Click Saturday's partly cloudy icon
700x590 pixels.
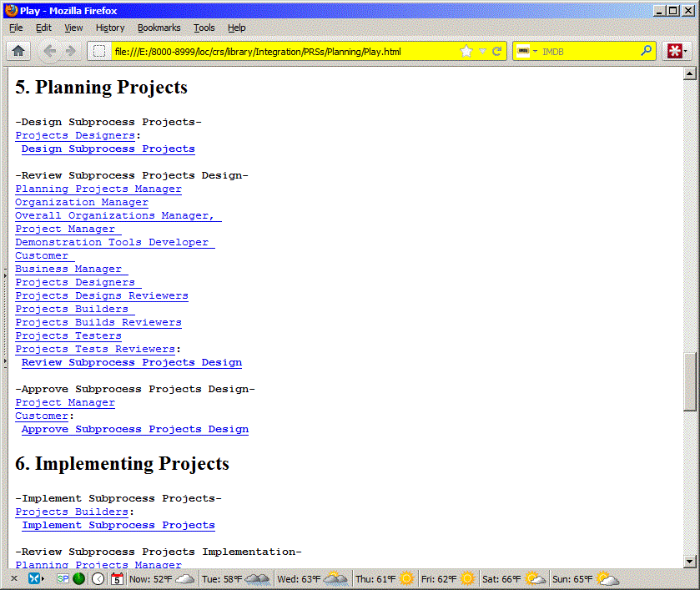tap(535, 579)
